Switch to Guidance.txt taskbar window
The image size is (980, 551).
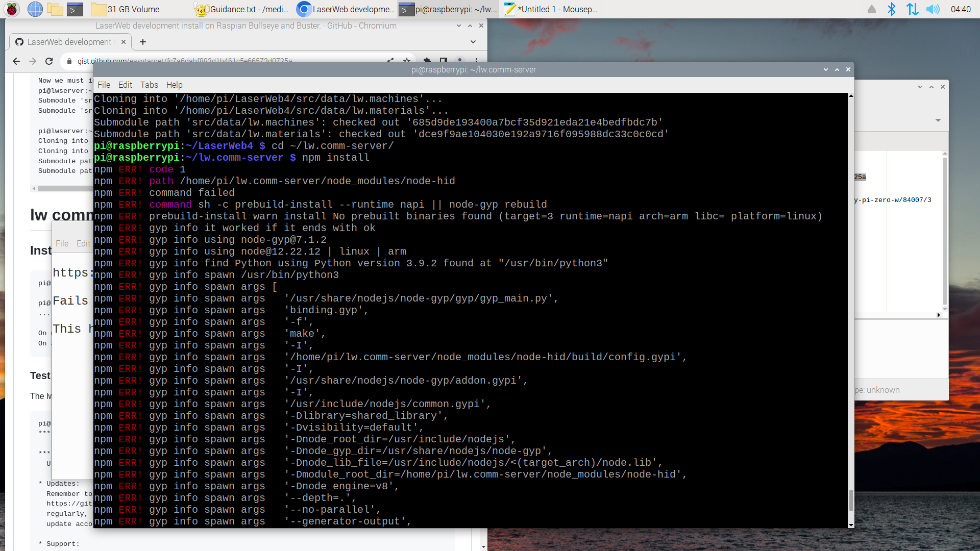242,9
